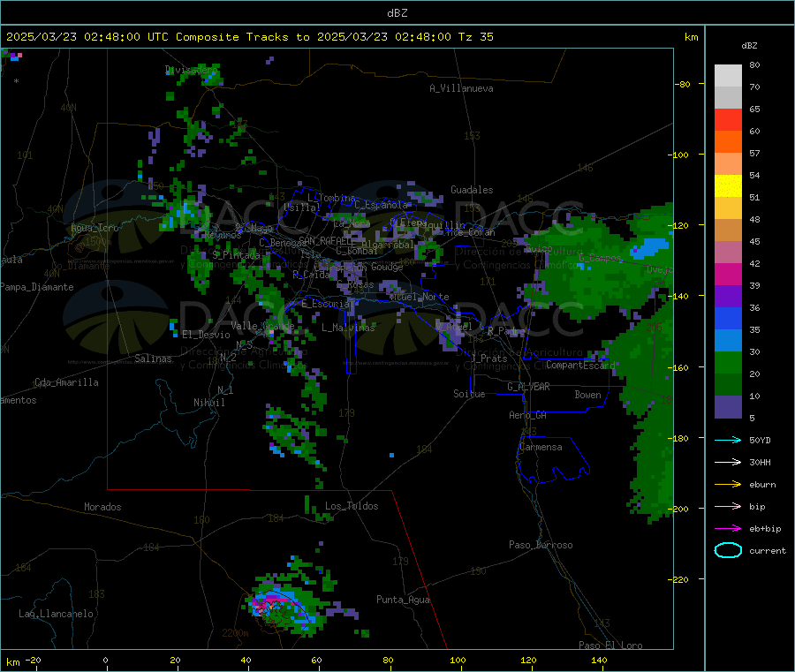The width and height of the screenshot is (795, 672).
Task: Click the blue echo core near G_Campos
Action: tap(649, 247)
